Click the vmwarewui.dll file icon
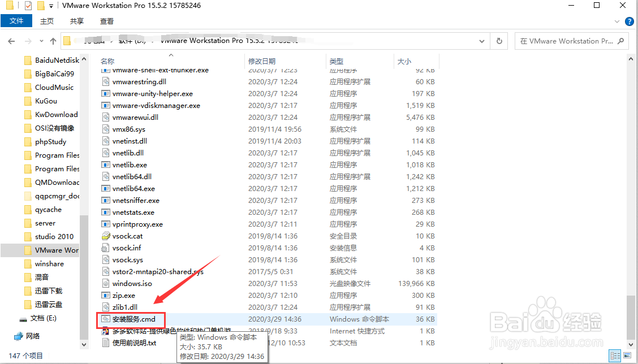This screenshot has width=638, height=364. pos(106,117)
